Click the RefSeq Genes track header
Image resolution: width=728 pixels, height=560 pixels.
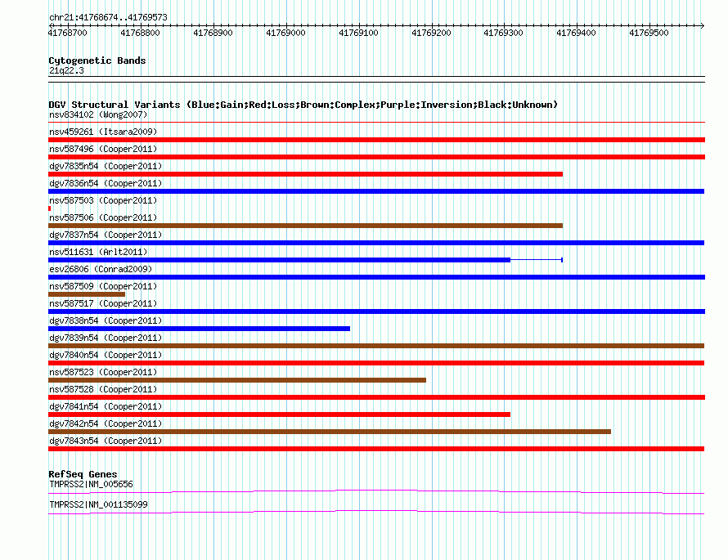(83, 474)
